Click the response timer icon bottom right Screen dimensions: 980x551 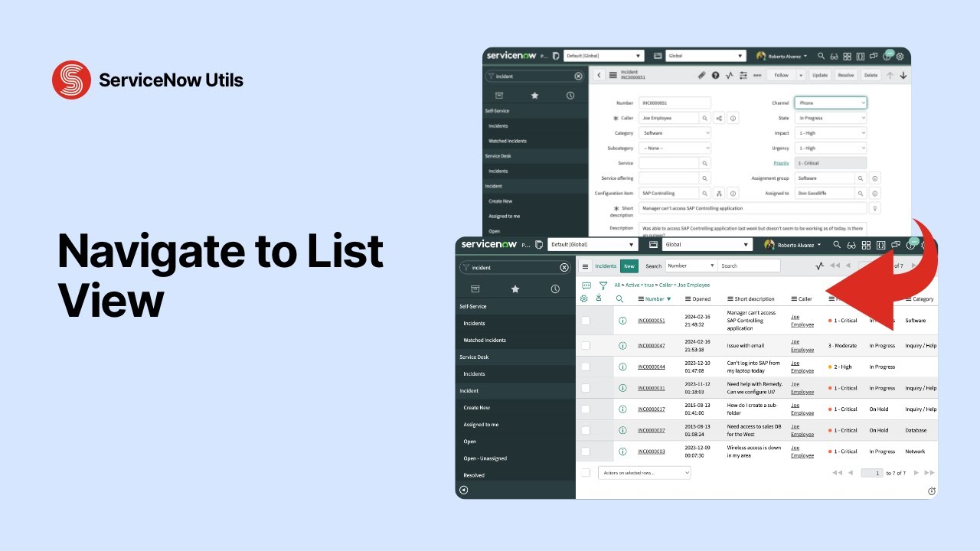tap(932, 491)
